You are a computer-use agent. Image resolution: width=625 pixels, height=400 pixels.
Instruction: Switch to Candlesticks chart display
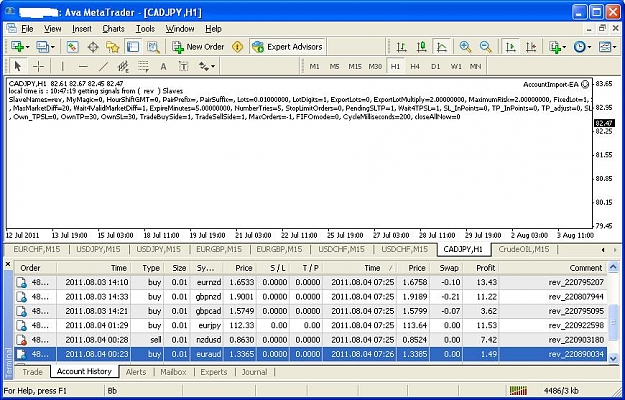tap(421, 47)
